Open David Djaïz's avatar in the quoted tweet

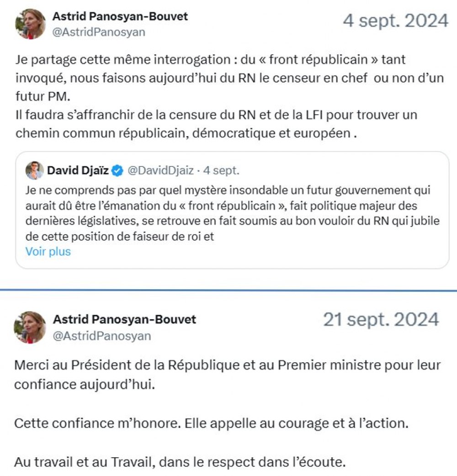[x=35, y=171]
